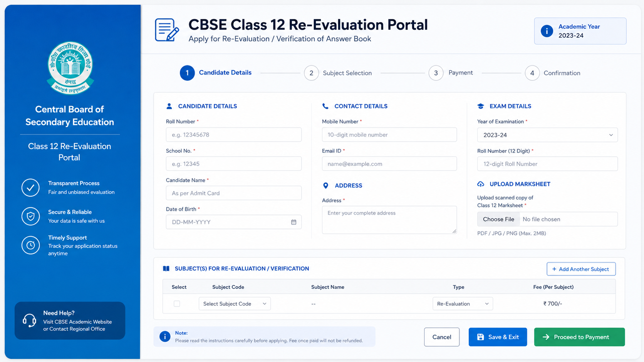Screen dimensions: 644x362
Task: Click the Exam Details graduation cap icon
Action: coord(481,106)
